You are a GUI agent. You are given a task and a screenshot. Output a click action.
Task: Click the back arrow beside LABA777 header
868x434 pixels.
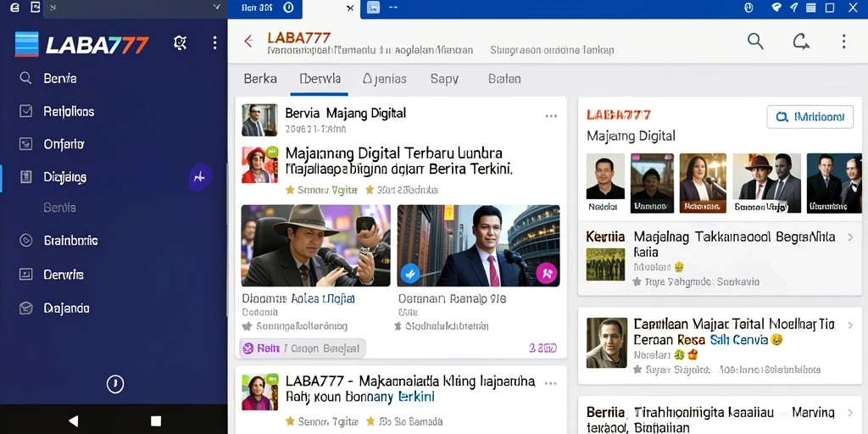pos(248,41)
